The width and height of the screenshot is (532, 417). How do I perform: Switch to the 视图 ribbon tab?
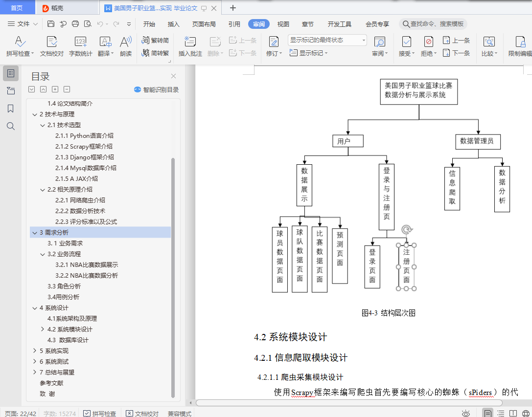pos(283,24)
